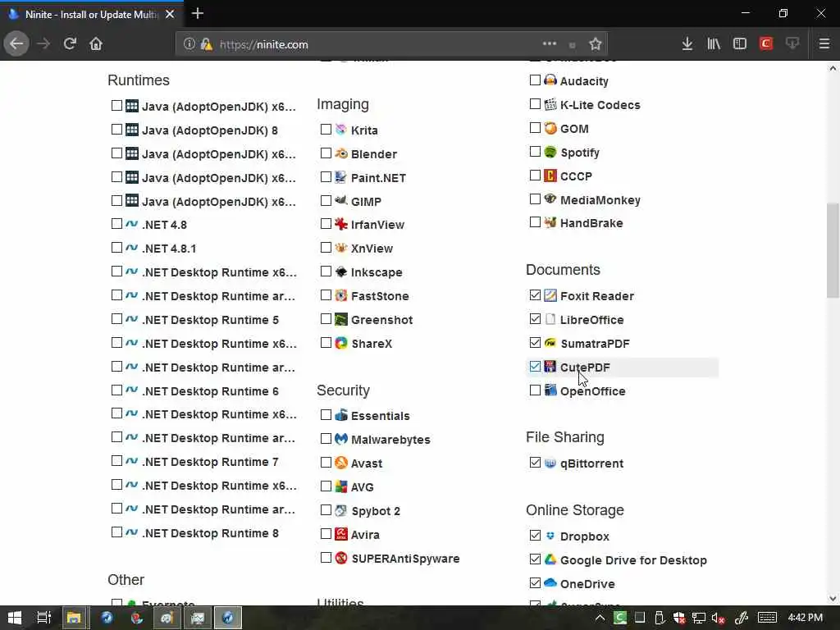Viewport: 840px width, 630px height.
Task: Click the vertical scrollbar thumb
Action: pyautogui.click(x=833, y=249)
